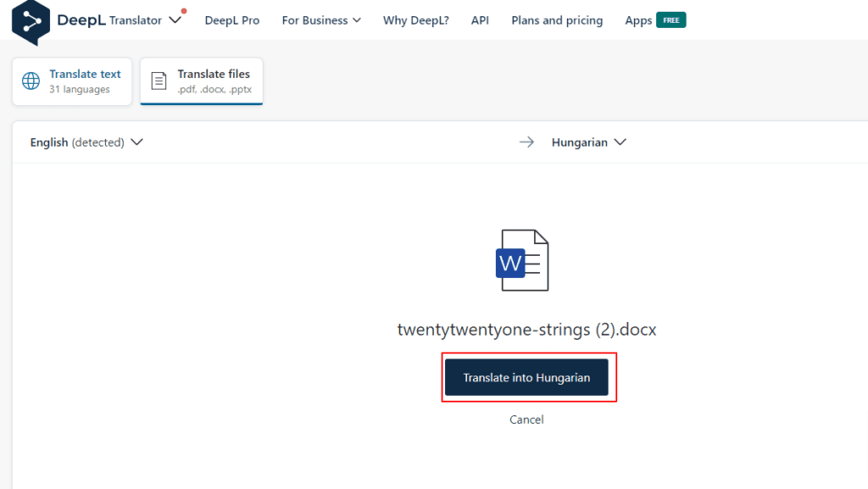Open the English (detected) source language dropdown

tap(86, 142)
